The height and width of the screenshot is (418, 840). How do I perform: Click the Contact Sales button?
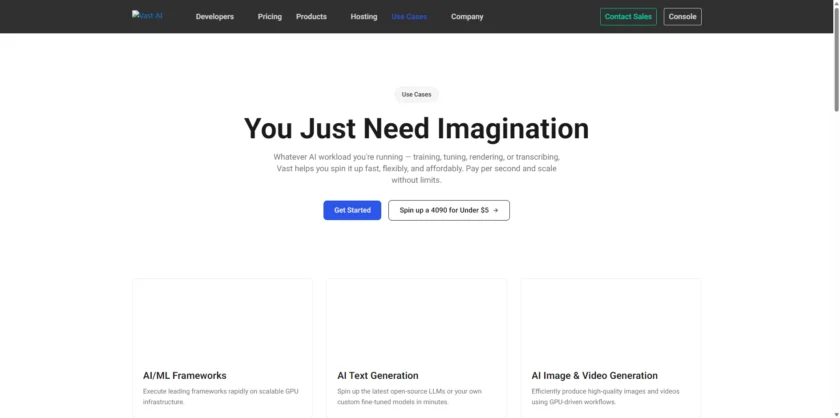[628, 17]
